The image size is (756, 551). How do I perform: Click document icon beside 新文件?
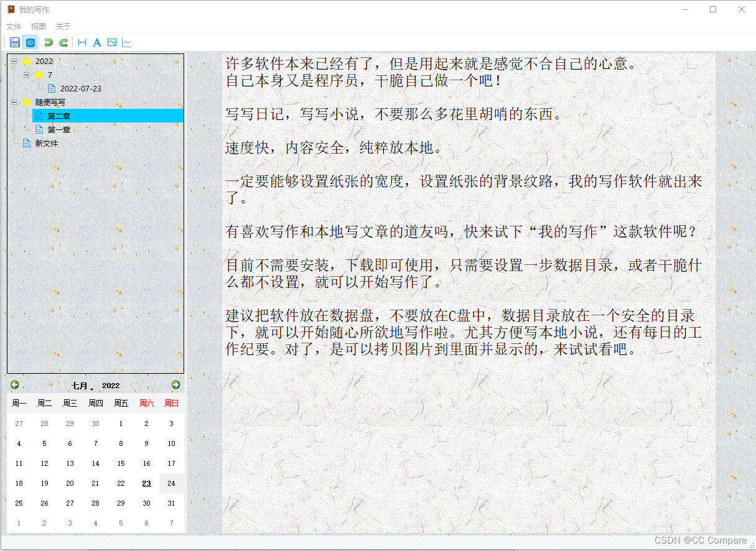click(27, 143)
